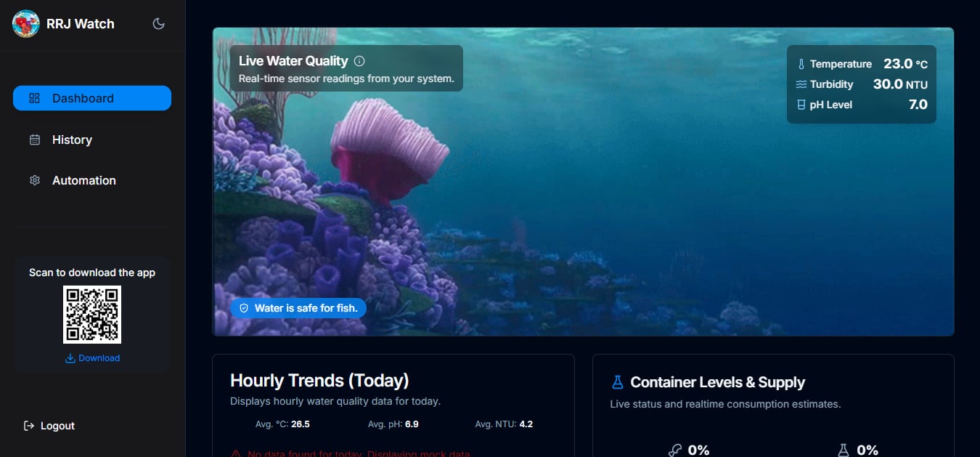Go to the History page

pos(72,139)
